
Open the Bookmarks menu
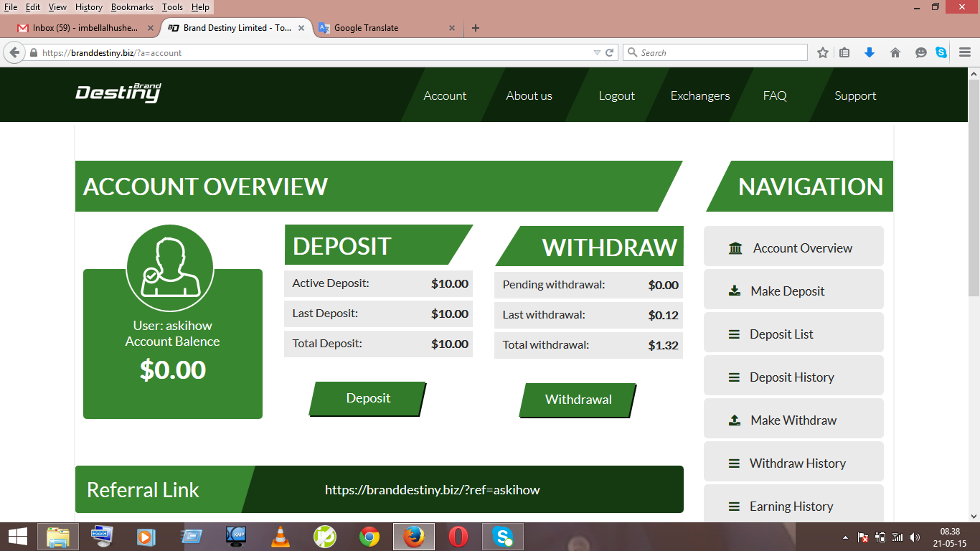(132, 7)
